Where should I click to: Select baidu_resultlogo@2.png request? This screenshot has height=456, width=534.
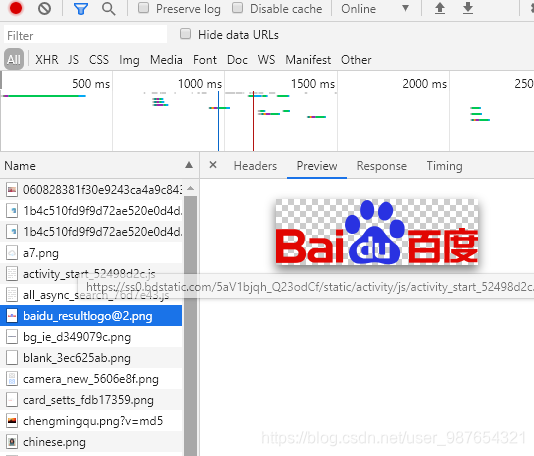tap(91, 316)
